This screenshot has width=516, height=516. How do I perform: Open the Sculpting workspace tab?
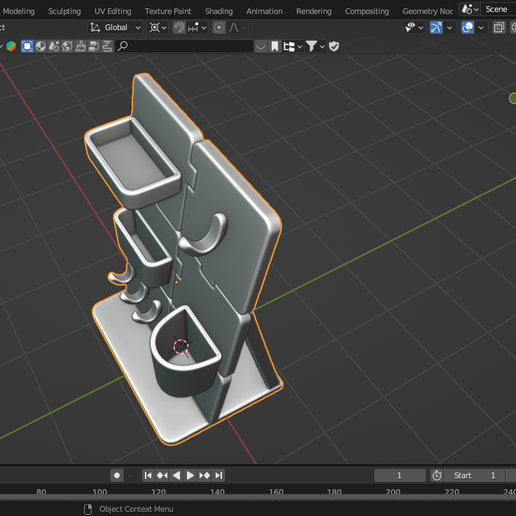[x=64, y=11]
